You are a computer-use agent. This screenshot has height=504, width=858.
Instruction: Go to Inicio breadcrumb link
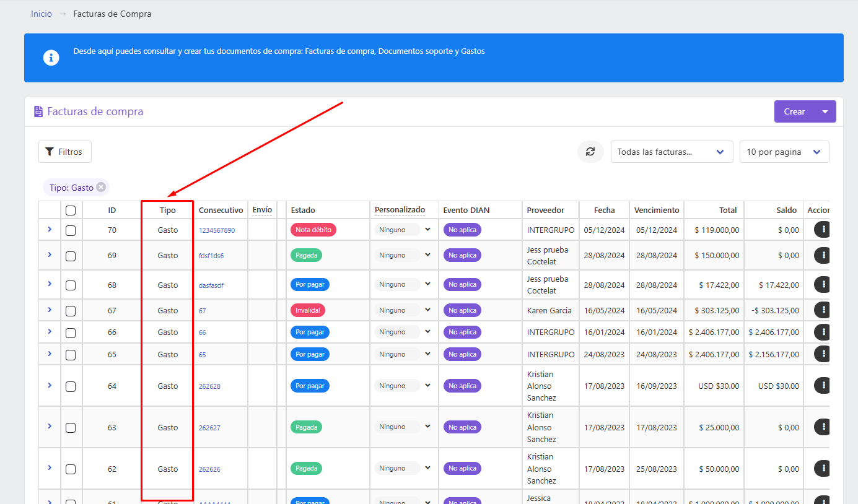[x=42, y=14]
